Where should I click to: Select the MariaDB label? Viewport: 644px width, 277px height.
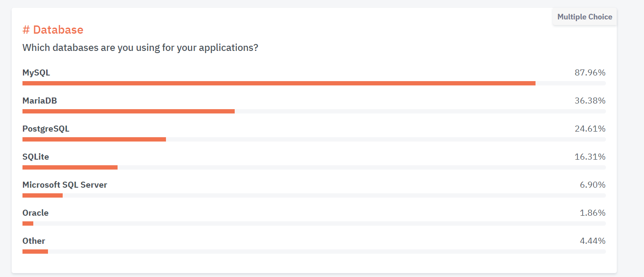tap(40, 101)
